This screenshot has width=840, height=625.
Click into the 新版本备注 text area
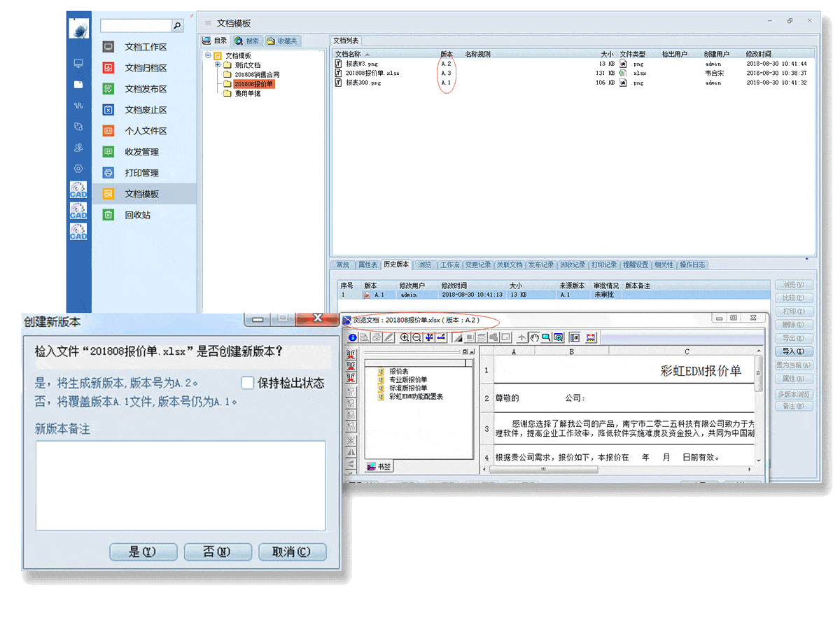(x=181, y=485)
